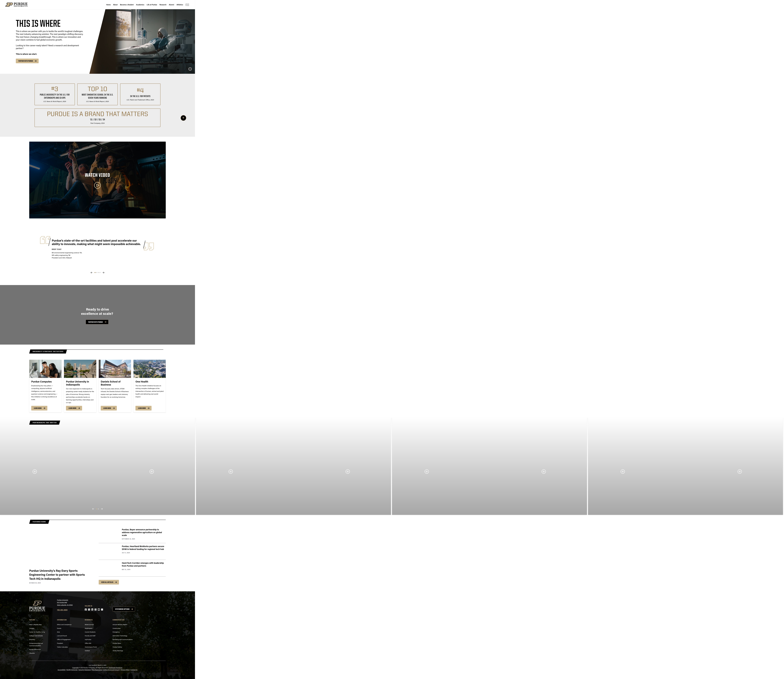The width and height of the screenshot is (784, 679).
Task: Click Systemwide Options button
Action: tap(124, 609)
